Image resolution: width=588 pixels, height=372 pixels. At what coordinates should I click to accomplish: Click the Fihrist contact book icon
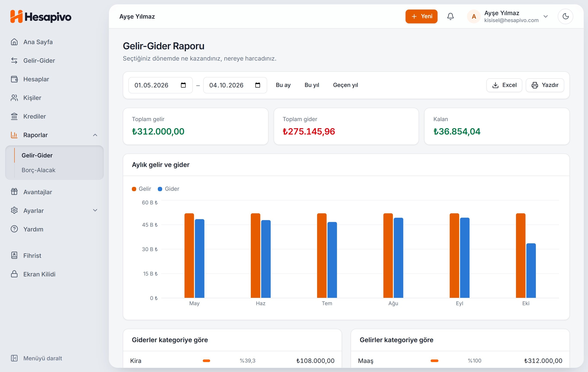pos(14,255)
